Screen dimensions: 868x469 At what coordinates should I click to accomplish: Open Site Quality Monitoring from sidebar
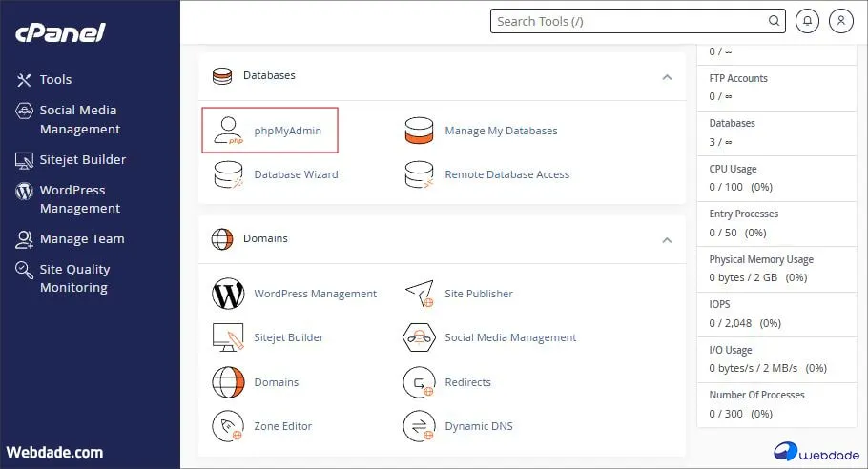(x=74, y=278)
